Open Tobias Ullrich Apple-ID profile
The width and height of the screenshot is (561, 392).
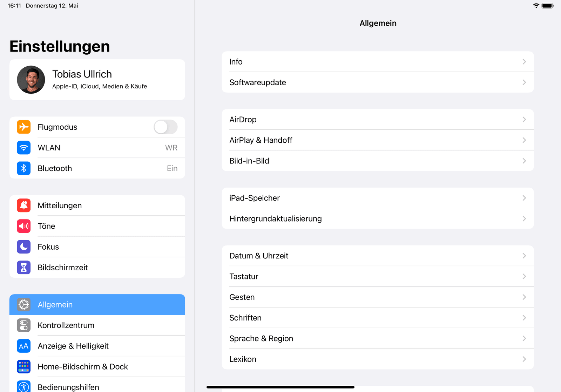click(97, 80)
